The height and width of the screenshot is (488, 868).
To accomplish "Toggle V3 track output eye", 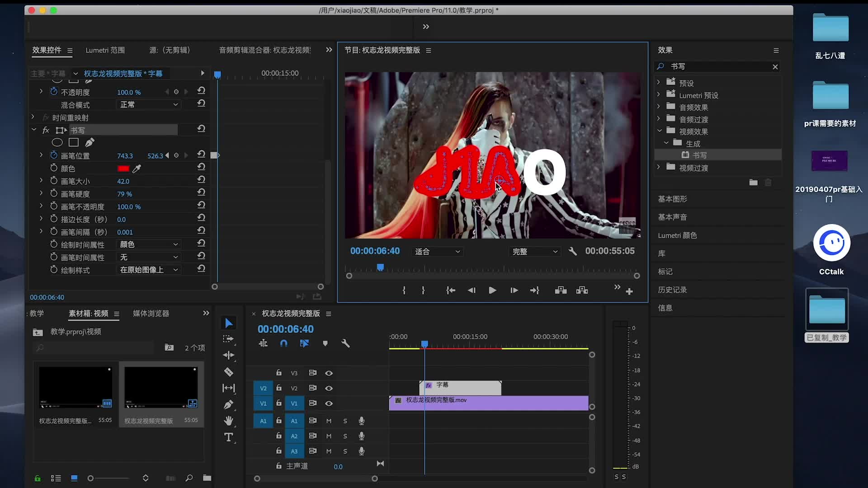I will click(x=329, y=373).
